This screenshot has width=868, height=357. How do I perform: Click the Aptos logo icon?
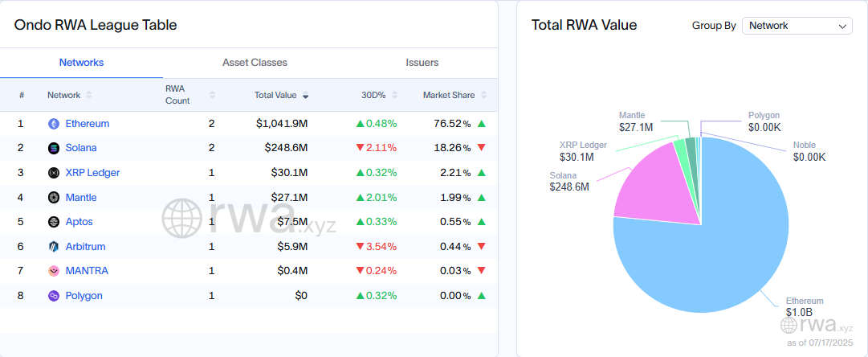click(54, 222)
